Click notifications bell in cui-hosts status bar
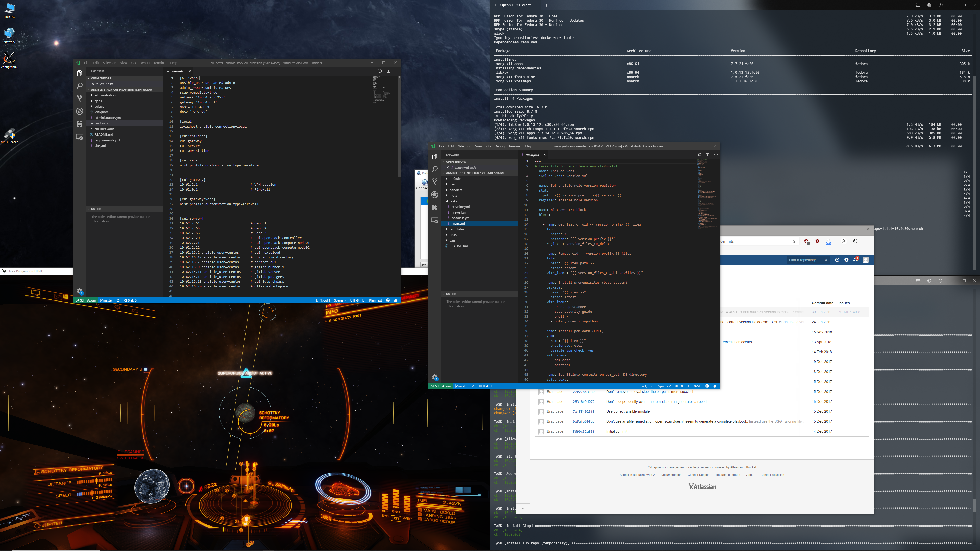This screenshot has height=551, width=980. pyautogui.click(x=396, y=300)
